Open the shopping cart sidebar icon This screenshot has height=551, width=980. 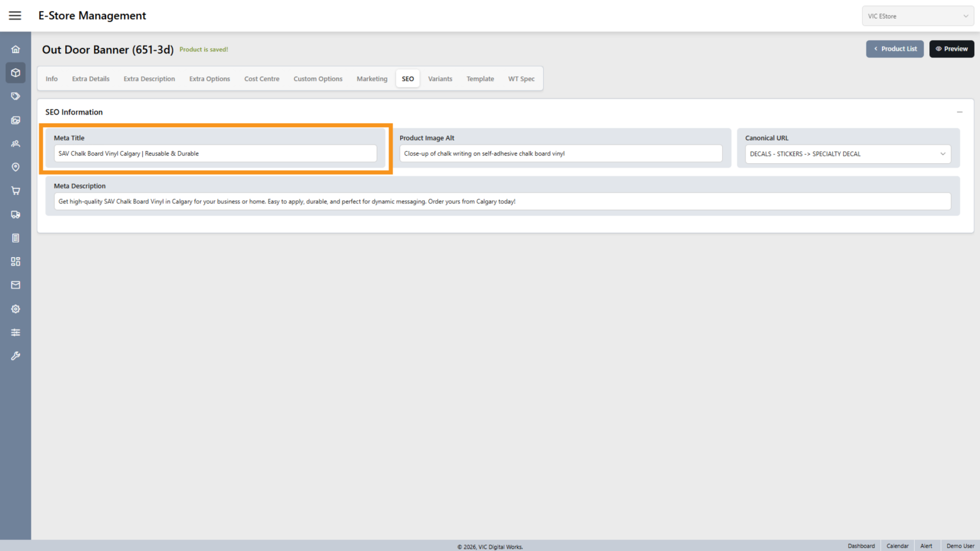click(x=16, y=191)
